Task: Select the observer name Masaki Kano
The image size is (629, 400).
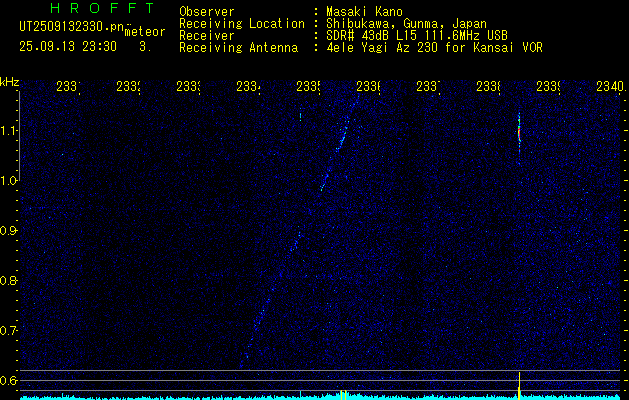Action: tap(364, 12)
